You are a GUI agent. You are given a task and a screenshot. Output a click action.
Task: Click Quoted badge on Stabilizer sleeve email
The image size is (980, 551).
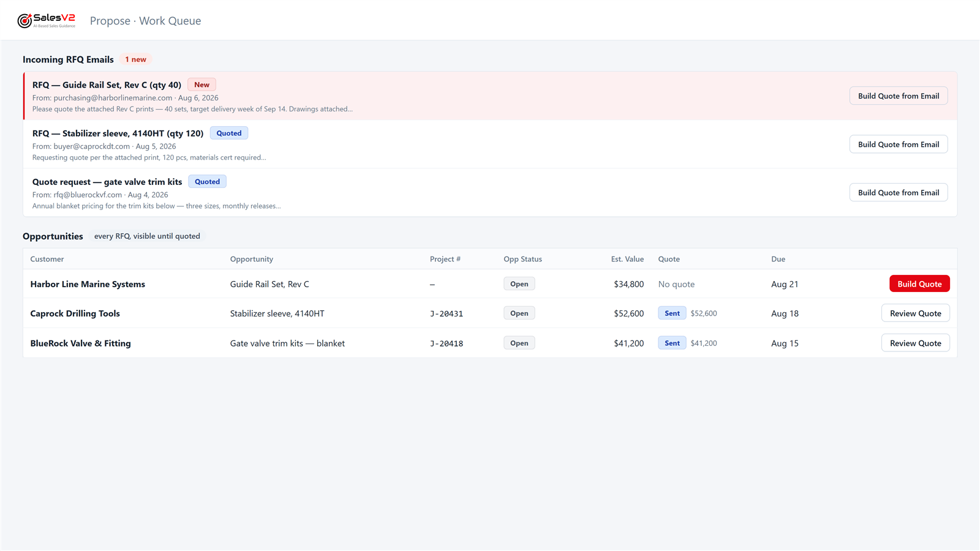tap(229, 133)
